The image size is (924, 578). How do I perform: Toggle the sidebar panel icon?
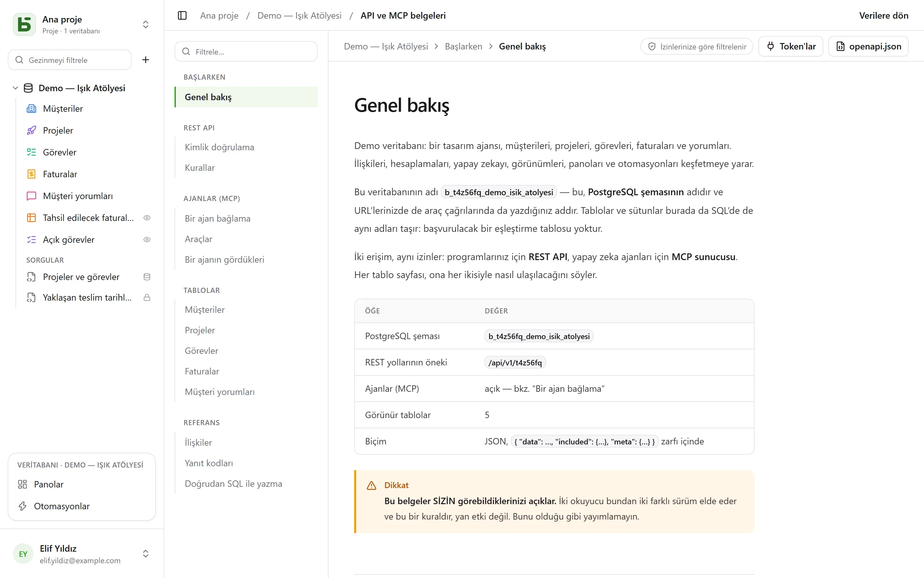182,16
